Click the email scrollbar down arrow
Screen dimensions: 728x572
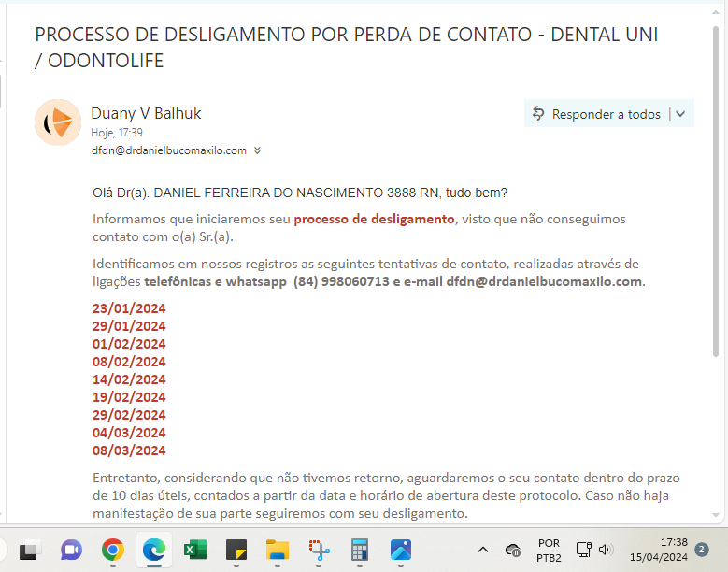click(x=716, y=515)
